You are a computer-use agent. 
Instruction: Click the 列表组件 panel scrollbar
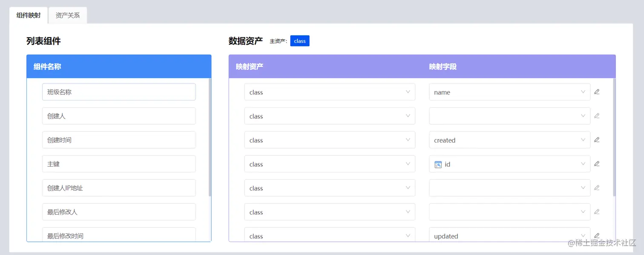tap(210, 137)
